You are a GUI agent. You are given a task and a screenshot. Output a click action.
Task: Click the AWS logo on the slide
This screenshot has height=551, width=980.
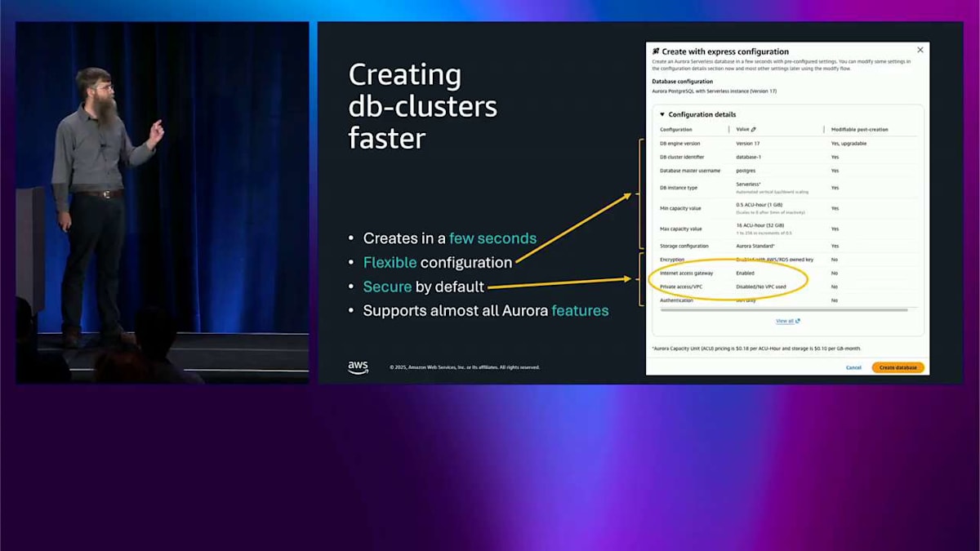click(358, 367)
